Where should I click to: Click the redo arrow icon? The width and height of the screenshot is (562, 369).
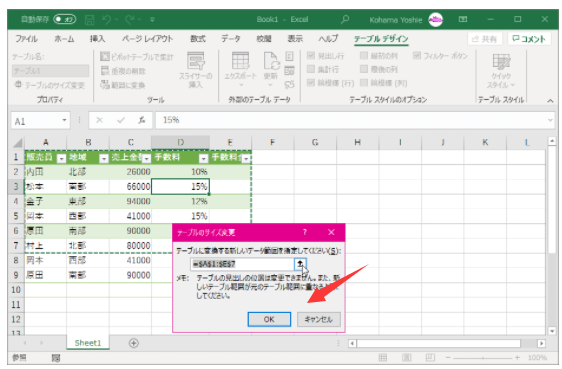click(129, 19)
